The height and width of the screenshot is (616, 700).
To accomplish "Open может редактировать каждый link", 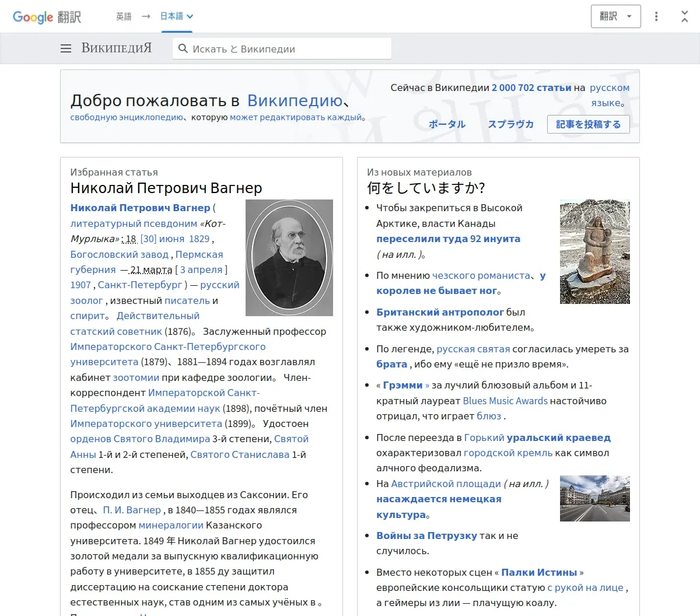I will click(x=296, y=117).
